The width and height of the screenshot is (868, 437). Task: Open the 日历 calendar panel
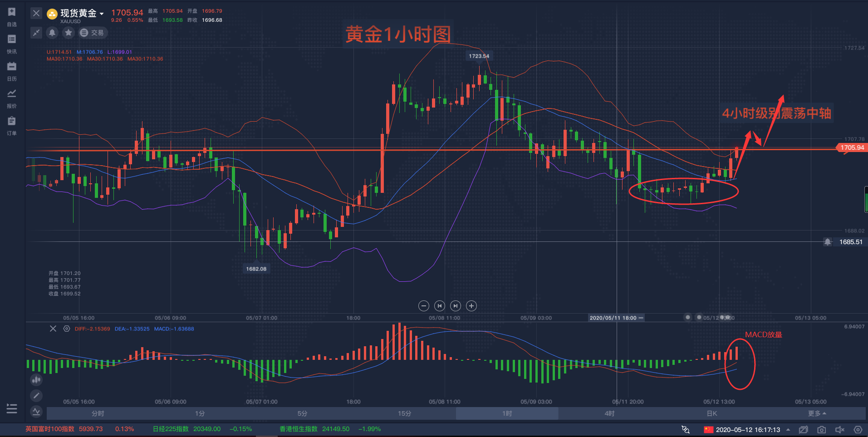click(x=12, y=72)
